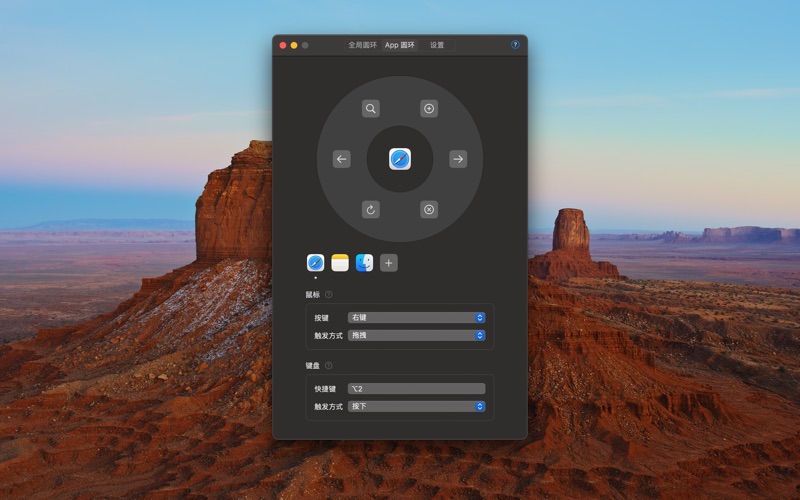Click the Safari icon in ring center
The height and width of the screenshot is (500, 800).
[x=400, y=159]
